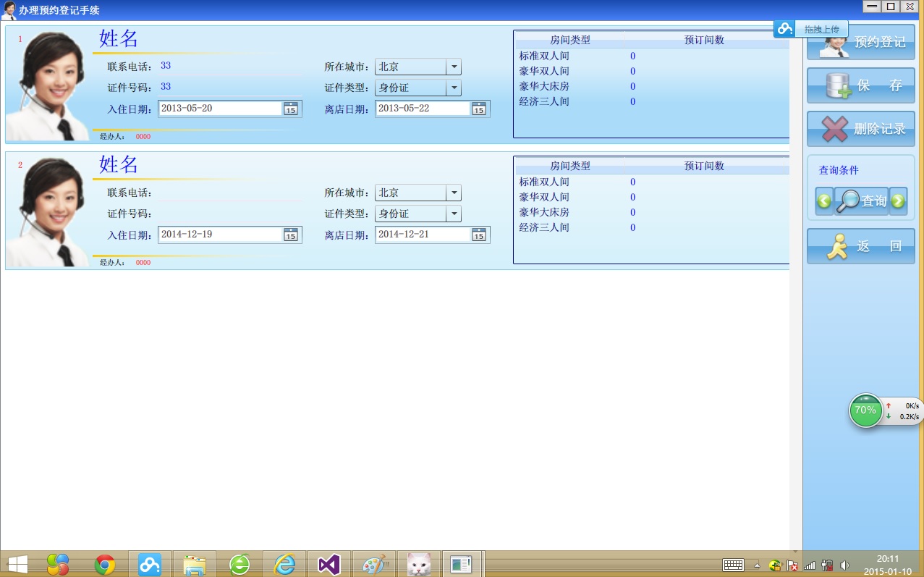Launch Visual Studio from the taskbar
This screenshot has height=577, width=924.
click(329, 564)
